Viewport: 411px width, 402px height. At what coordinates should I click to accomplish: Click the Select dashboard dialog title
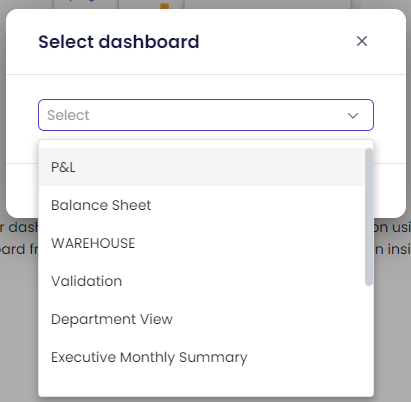tap(119, 42)
